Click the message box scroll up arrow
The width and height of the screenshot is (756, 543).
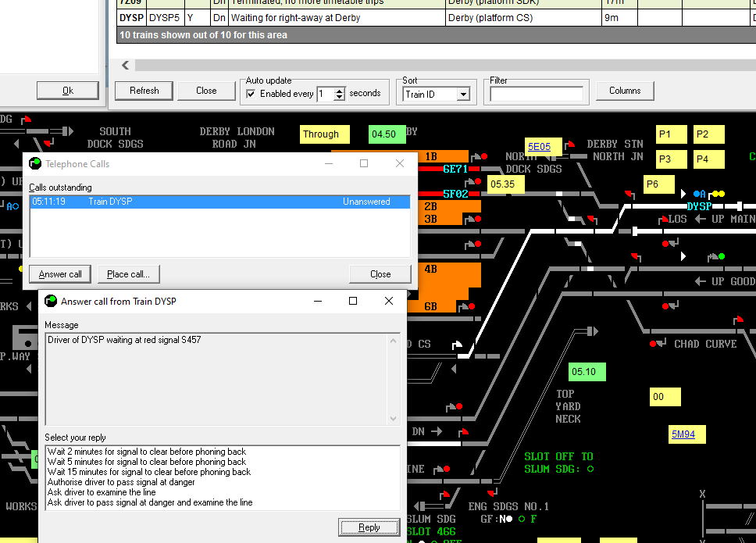tap(394, 341)
